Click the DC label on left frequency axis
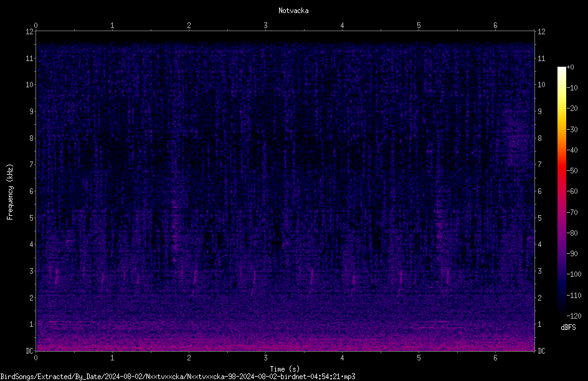Viewport: 588px width, 381px height. coord(30,351)
